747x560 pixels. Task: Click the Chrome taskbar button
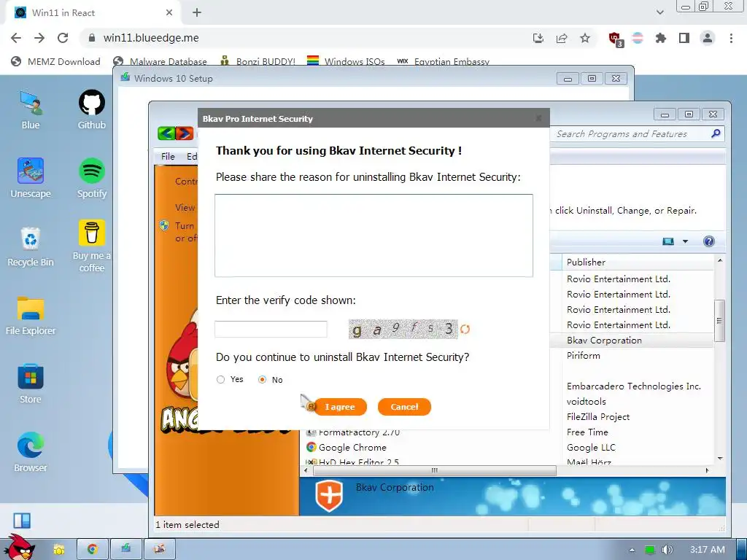coord(93,549)
